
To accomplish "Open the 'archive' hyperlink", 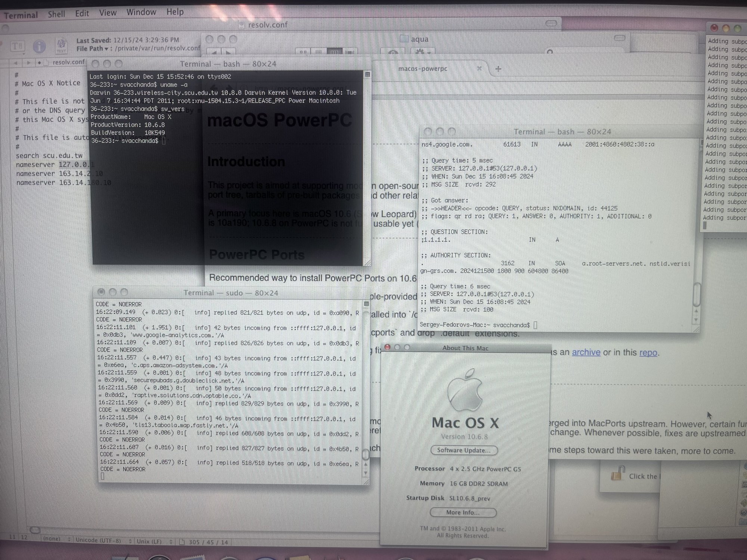I will 586,352.
